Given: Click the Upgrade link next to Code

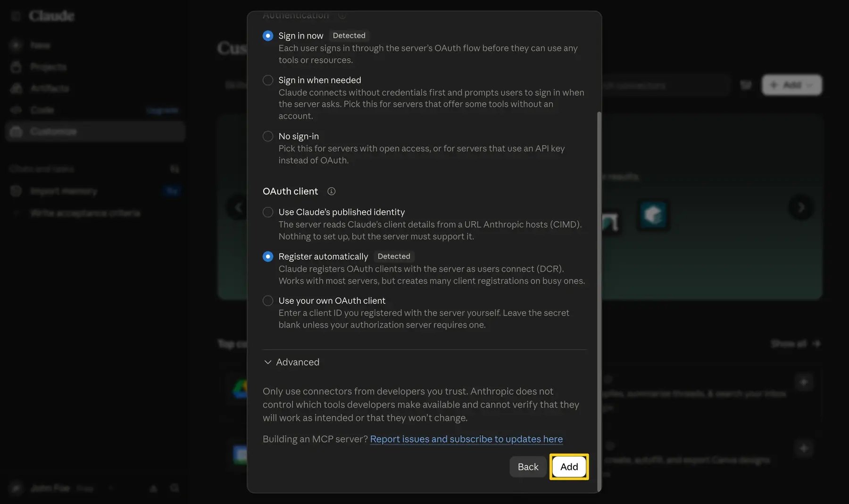Looking at the screenshot, I should coord(162,110).
